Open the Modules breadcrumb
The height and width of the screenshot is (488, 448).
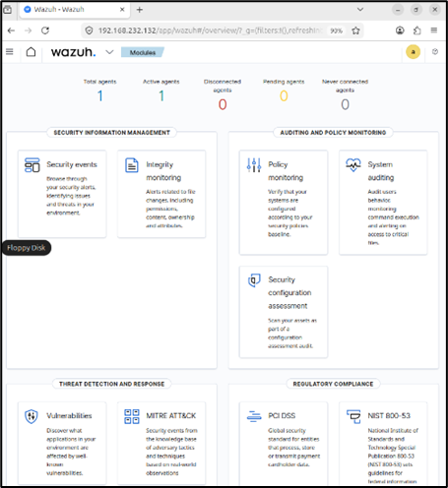pos(143,52)
